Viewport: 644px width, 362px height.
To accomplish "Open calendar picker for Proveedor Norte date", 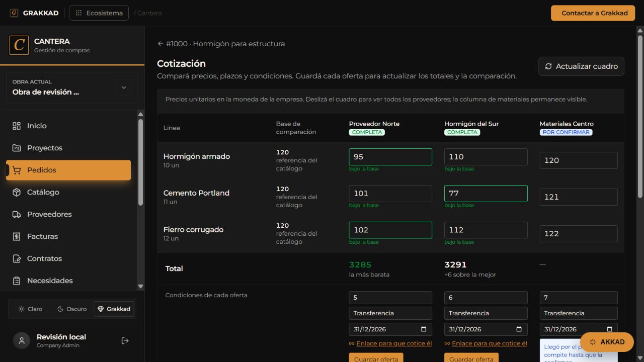I will pos(424,329).
